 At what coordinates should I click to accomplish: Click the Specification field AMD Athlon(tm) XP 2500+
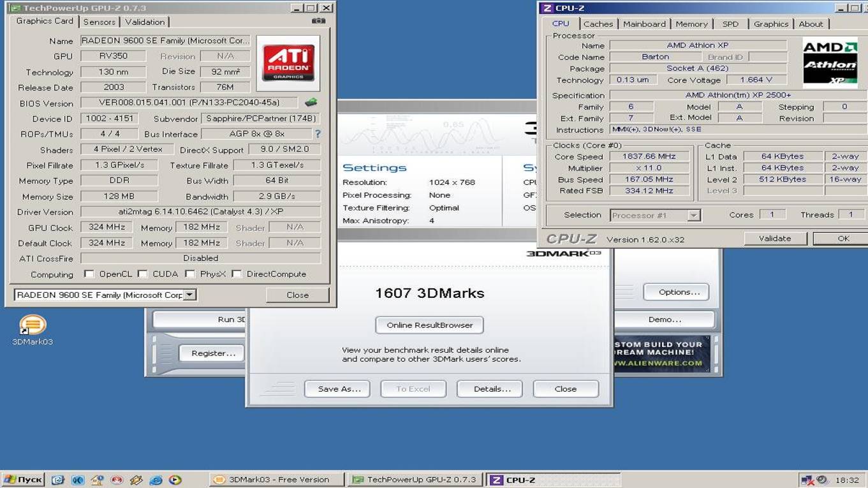click(738, 95)
